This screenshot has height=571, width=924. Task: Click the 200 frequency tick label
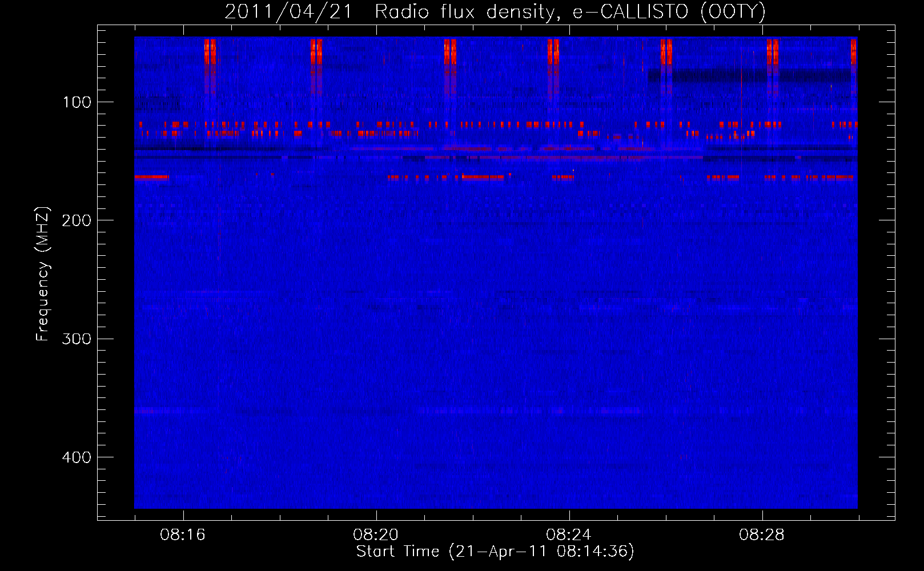pos(77,220)
